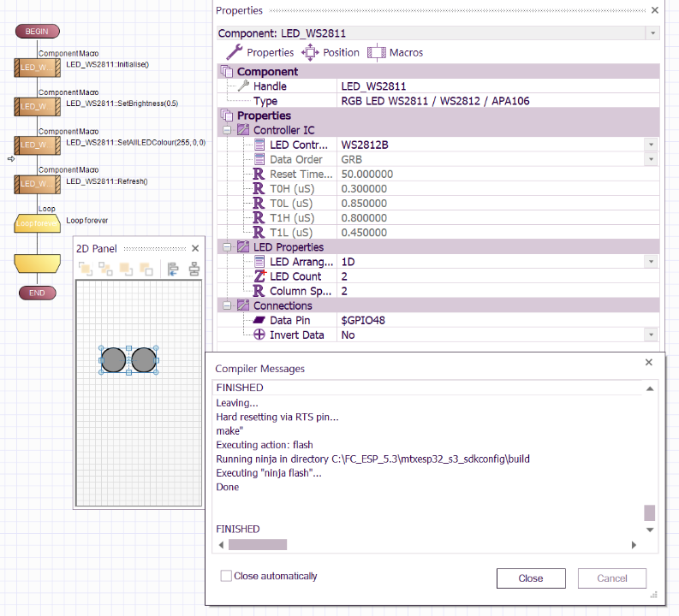This screenshot has height=616, width=679.
Task: Open the LED Arrangement dropdown arrow
Action: [x=652, y=262]
